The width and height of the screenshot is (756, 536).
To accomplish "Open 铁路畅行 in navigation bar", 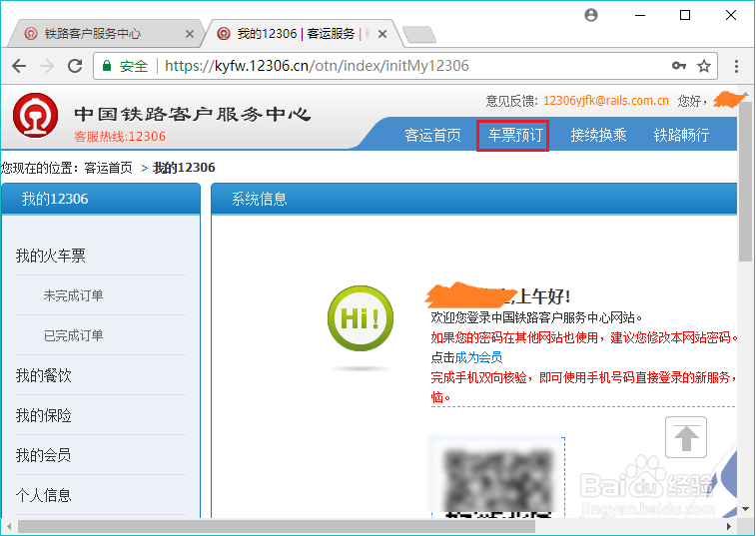I will coord(681,135).
